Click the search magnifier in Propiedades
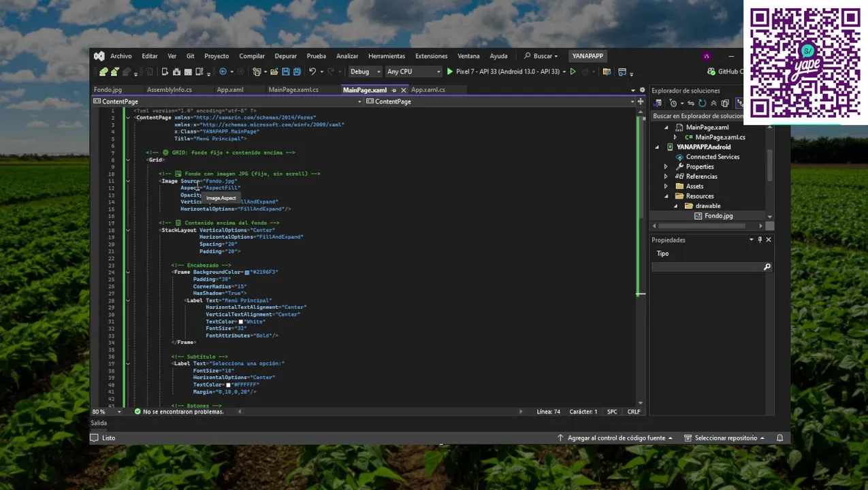This screenshot has width=868, height=490. point(767,267)
